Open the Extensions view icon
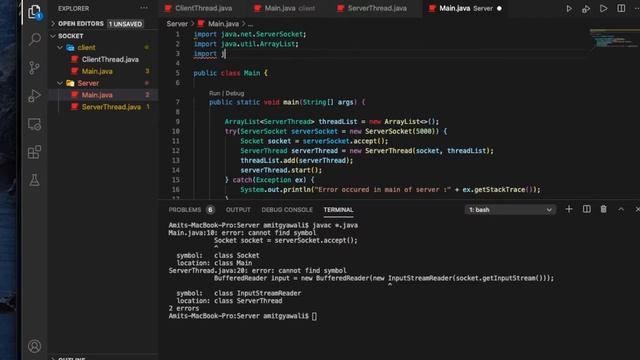Image resolution: width=640 pixels, height=360 pixels. pos(35,152)
